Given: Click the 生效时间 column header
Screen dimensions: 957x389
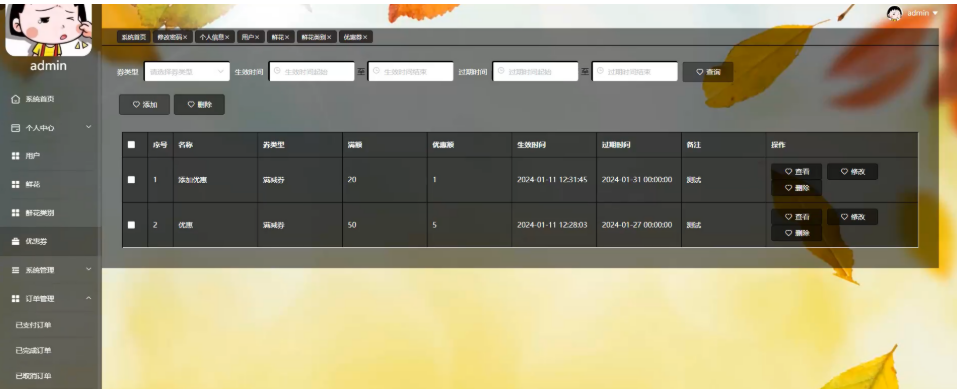Looking at the screenshot, I should click(531, 145).
